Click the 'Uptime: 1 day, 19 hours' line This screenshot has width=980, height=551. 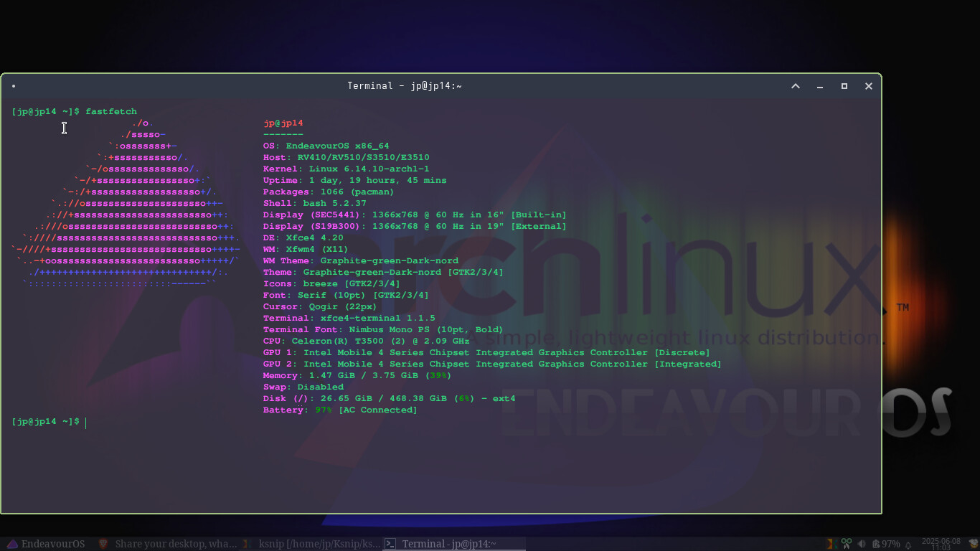coord(355,180)
